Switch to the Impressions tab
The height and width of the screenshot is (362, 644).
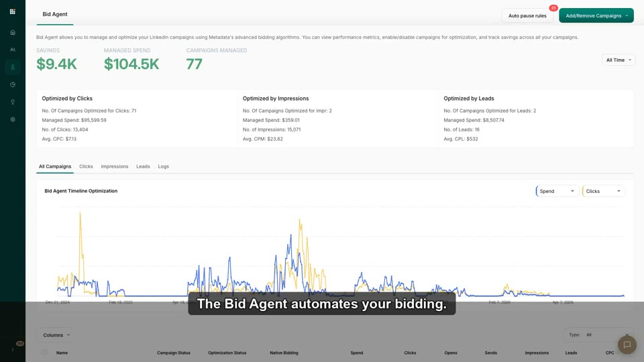[115, 167]
